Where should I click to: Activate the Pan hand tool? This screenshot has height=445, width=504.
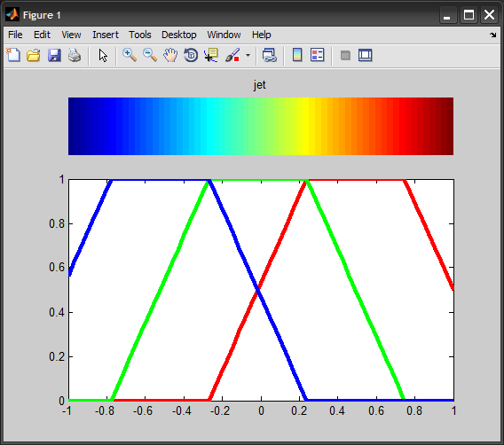[x=170, y=55]
